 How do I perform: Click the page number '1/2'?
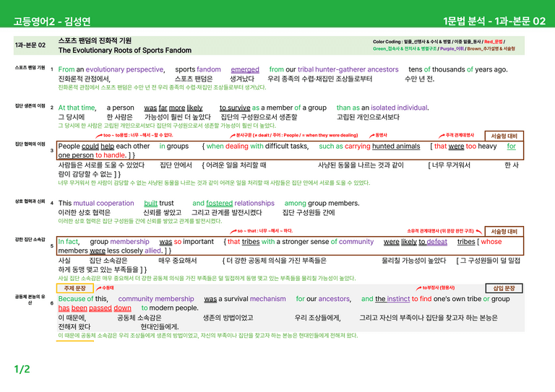click(x=22, y=369)
